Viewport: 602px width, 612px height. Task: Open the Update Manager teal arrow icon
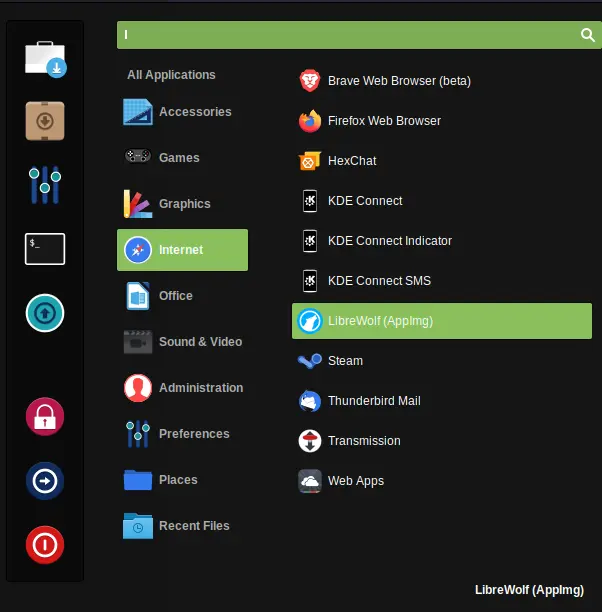tap(45, 313)
